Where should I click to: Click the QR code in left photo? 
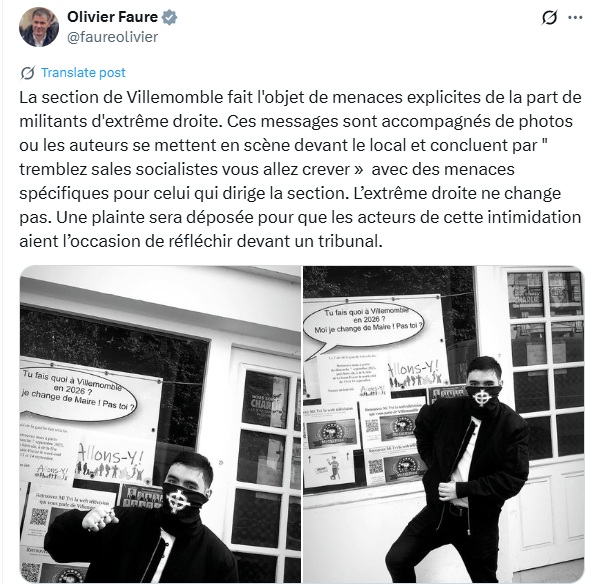[39, 517]
